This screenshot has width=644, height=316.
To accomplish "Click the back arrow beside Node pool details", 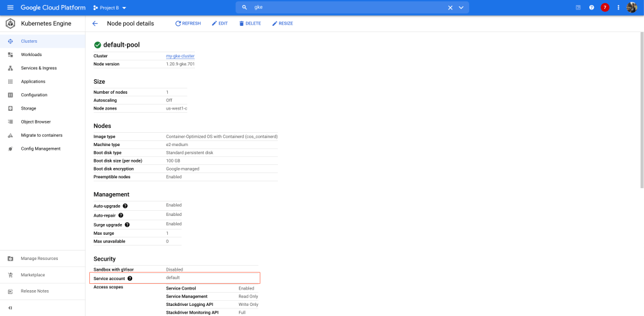I will pos(95,23).
